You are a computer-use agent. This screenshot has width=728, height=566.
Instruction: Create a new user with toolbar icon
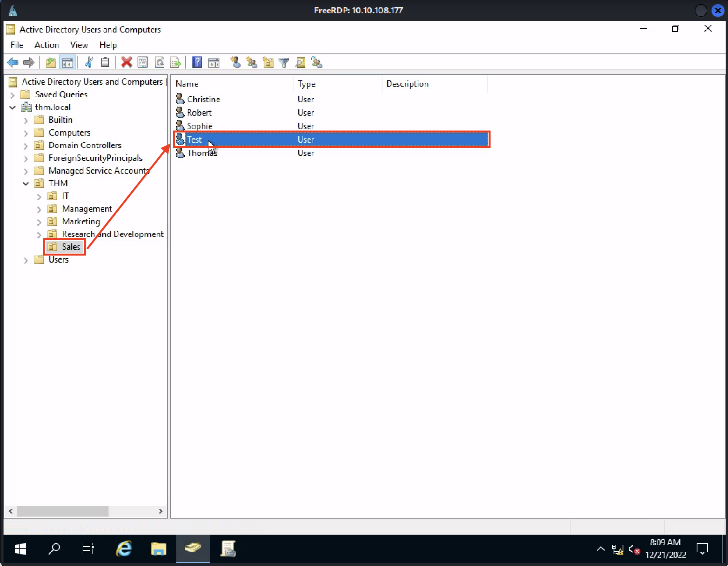click(x=235, y=62)
